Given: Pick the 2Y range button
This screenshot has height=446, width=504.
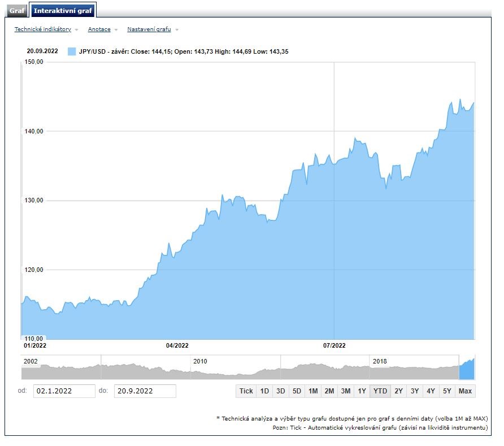Looking at the screenshot, I should tap(399, 391).
